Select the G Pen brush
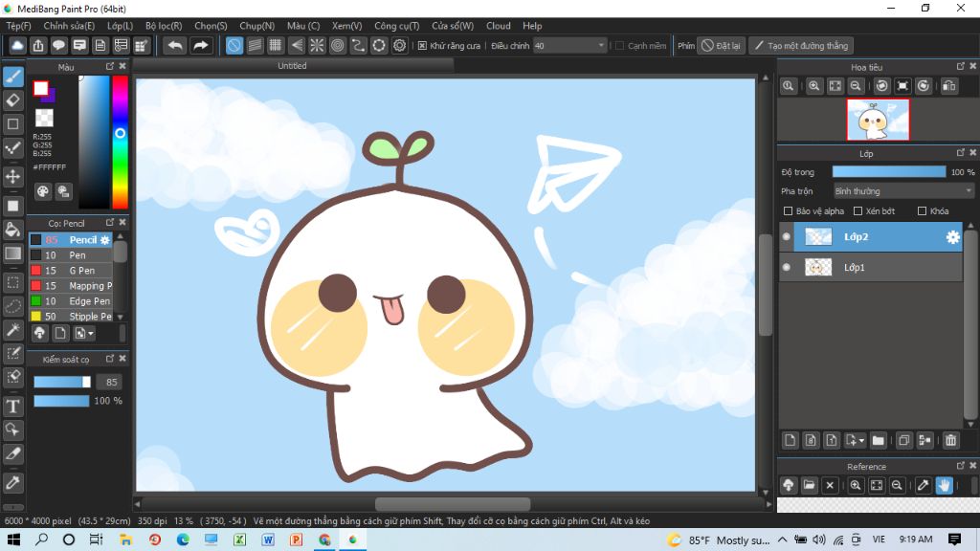This screenshot has height=551, width=980. [71, 271]
